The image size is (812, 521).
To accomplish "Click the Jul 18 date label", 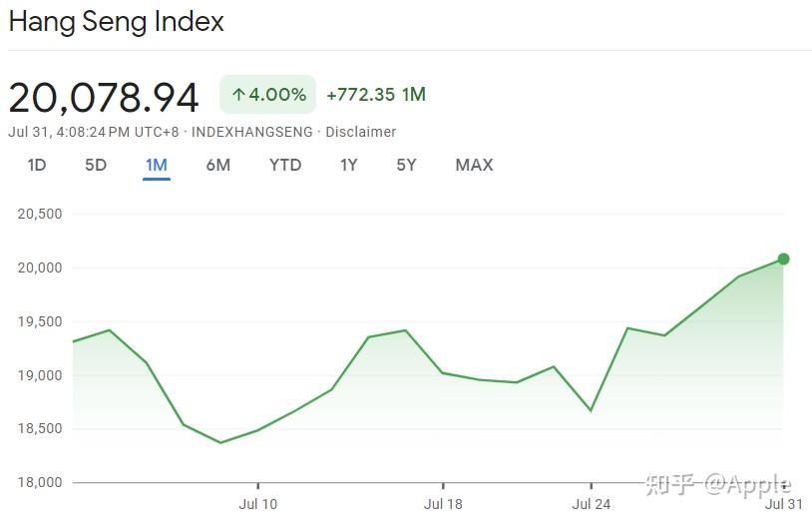I will pos(443,504).
